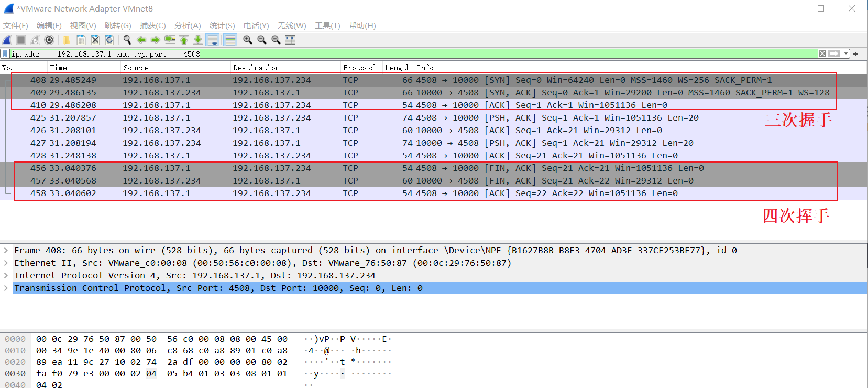Reload this capture file

(x=109, y=40)
